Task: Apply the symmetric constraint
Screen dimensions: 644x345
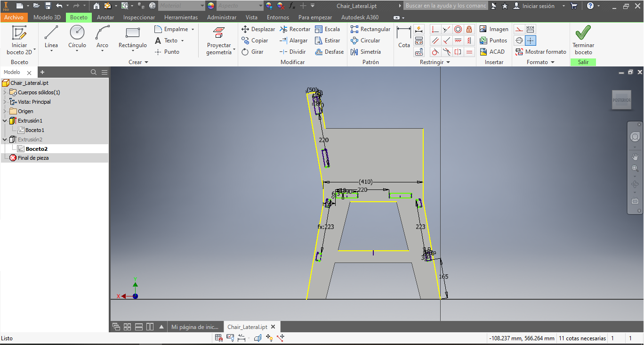Action: [458, 52]
